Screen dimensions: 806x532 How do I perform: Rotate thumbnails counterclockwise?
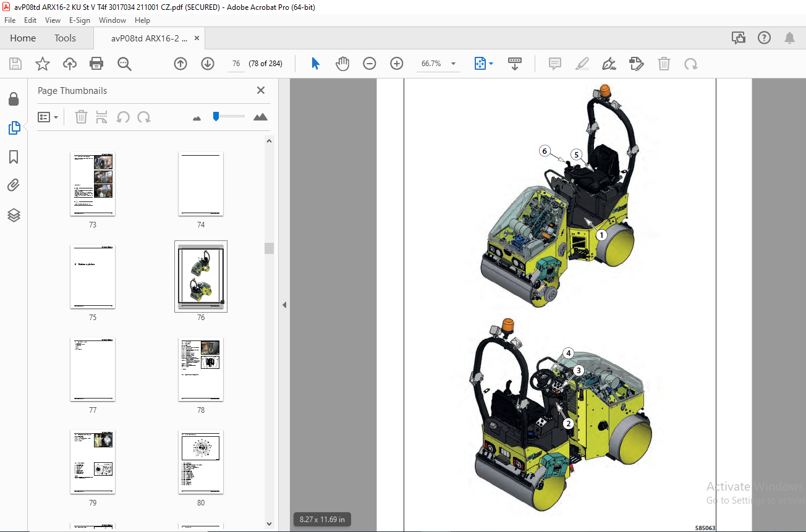tap(123, 117)
